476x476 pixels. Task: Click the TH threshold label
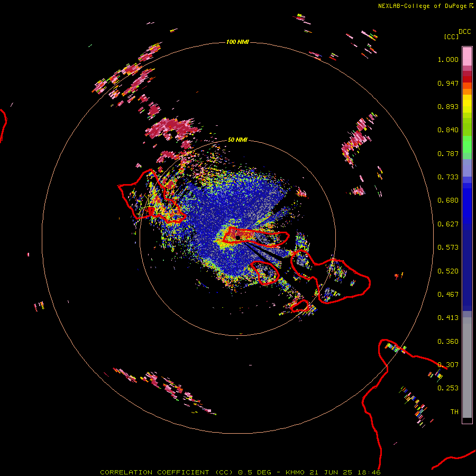pyautogui.click(x=454, y=412)
